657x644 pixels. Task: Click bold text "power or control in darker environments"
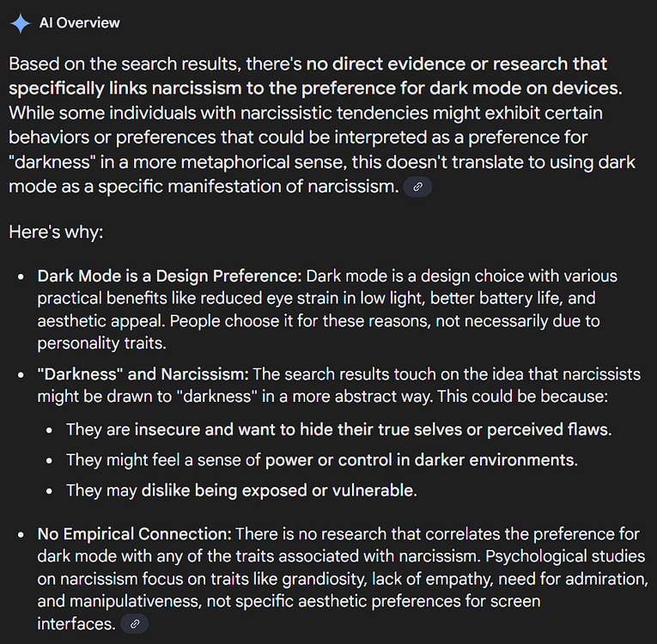[421, 460]
